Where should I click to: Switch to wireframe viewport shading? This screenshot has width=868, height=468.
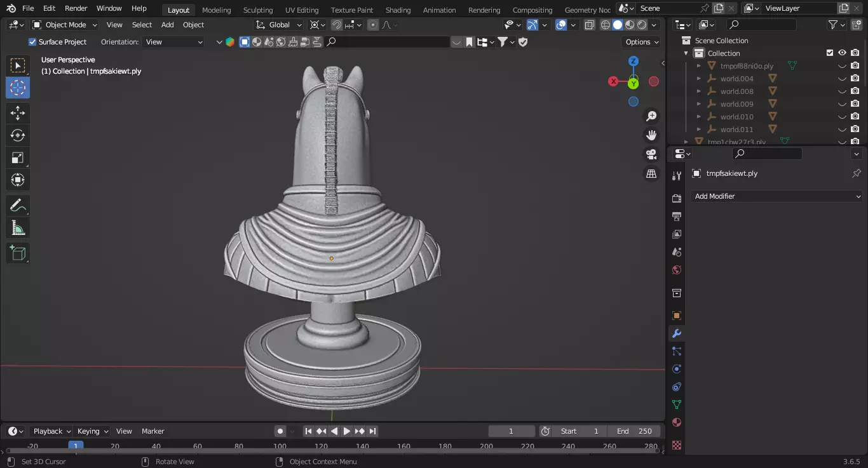606,25
